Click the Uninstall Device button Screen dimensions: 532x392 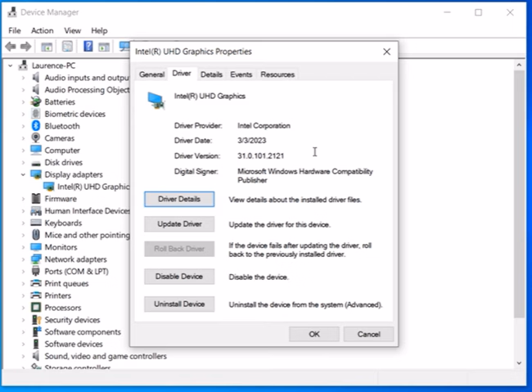click(179, 304)
